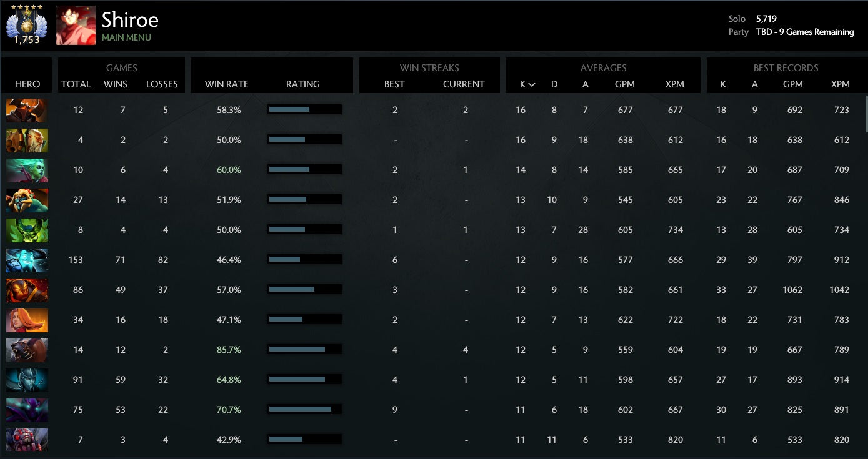Click the Lina hero portrait
Image resolution: width=868 pixels, height=459 pixels.
[27, 320]
